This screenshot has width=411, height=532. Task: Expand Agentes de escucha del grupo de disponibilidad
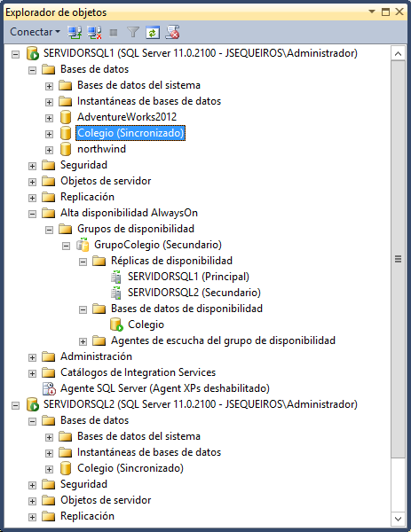tap(83, 341)
